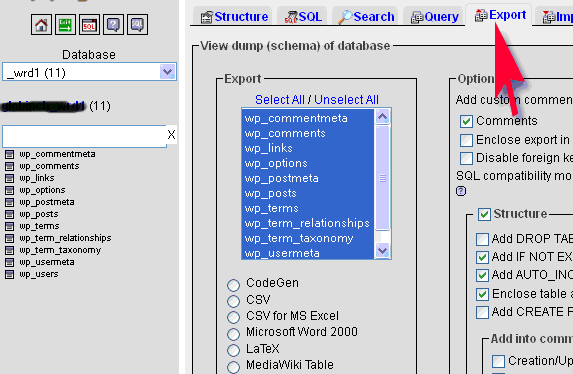Open wp_users table in sidebar
Screen dimensions: 573x374
(39, 274)
